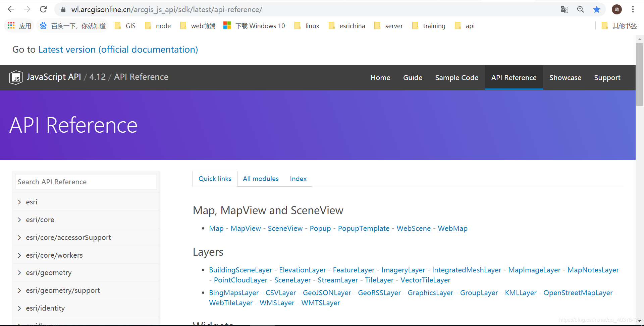Open the FeatureLayer link

point(354,270)
